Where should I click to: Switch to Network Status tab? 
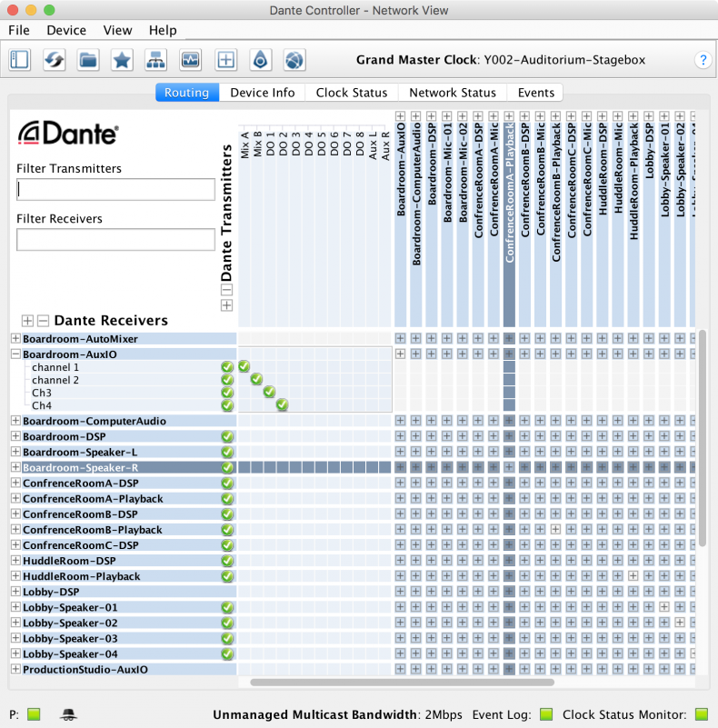point(453,93)
